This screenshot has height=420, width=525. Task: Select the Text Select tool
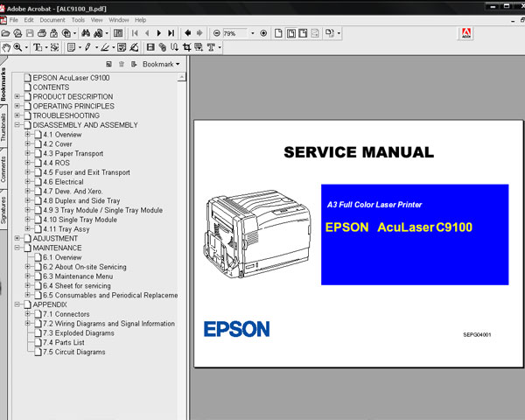pos(38,47)
